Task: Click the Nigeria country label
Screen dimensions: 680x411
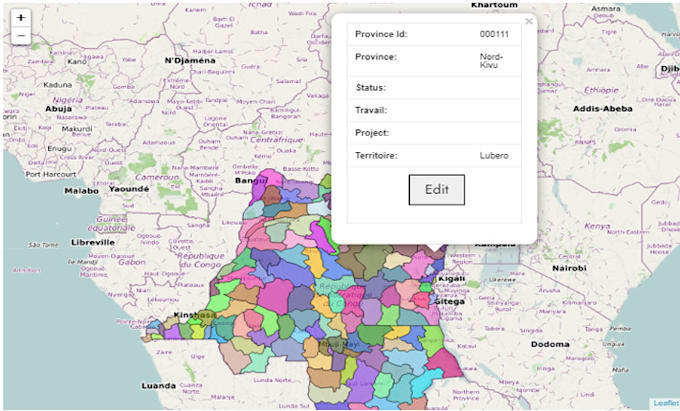Action: 68,100
